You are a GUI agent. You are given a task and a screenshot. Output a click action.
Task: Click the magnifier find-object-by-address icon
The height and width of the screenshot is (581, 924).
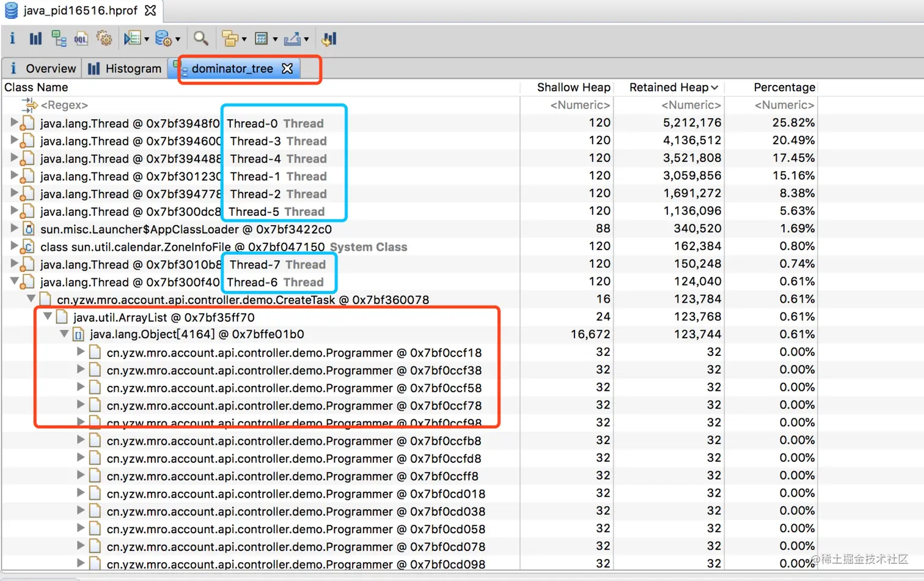click(200, 39)
